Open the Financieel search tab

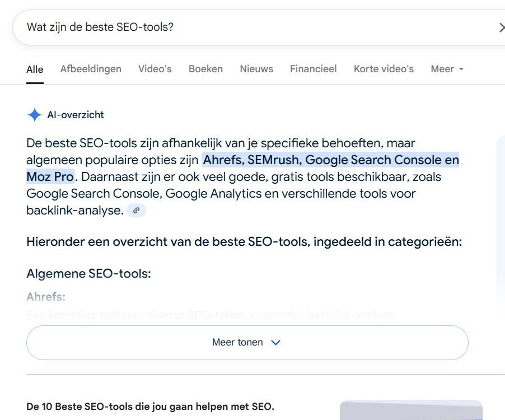[x=314, y=69]
